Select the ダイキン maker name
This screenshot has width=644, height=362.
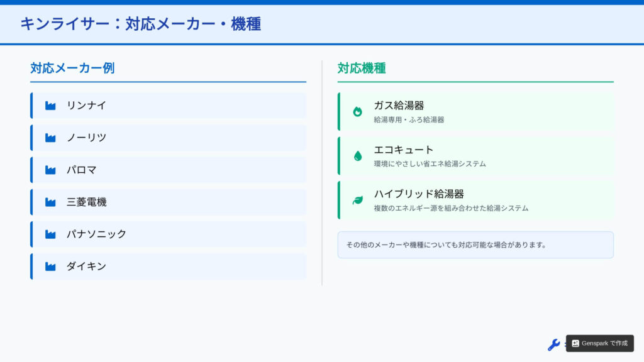point(86,266)
